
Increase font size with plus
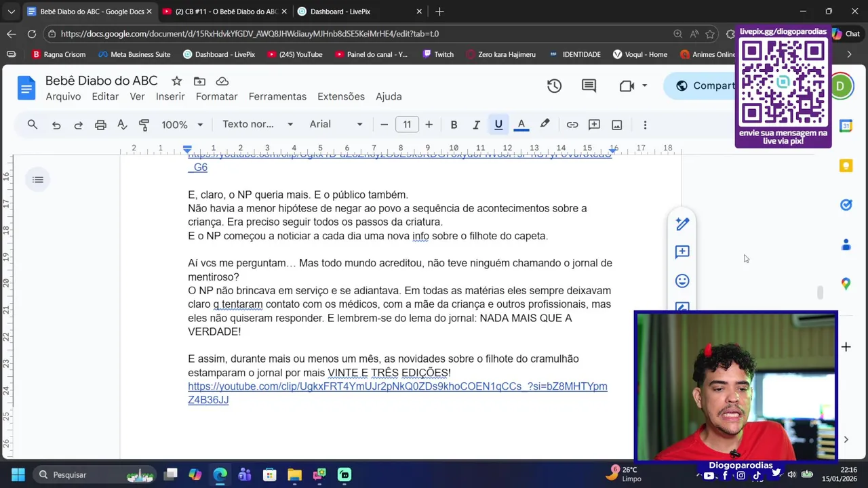click(x=429, y=125)
